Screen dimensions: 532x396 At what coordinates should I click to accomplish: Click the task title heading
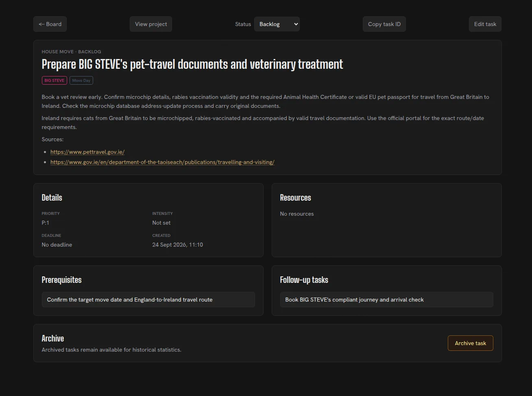(x=192, y=64)
